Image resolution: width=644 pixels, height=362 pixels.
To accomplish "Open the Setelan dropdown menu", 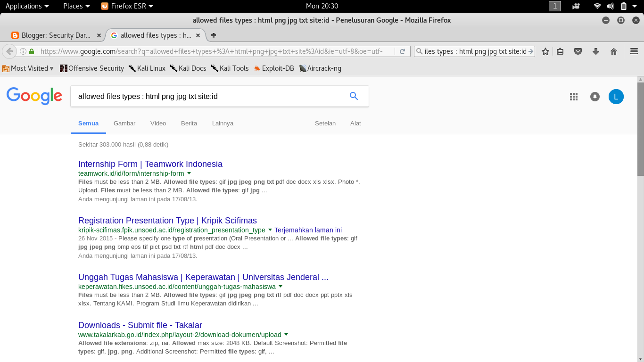I will click(x=325, y=123).
